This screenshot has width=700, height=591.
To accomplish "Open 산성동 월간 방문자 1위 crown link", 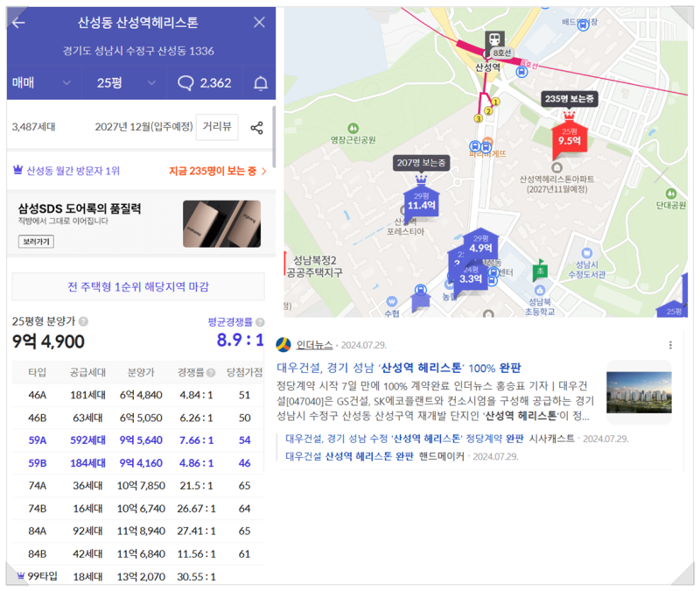I will (x=66, y=171).
